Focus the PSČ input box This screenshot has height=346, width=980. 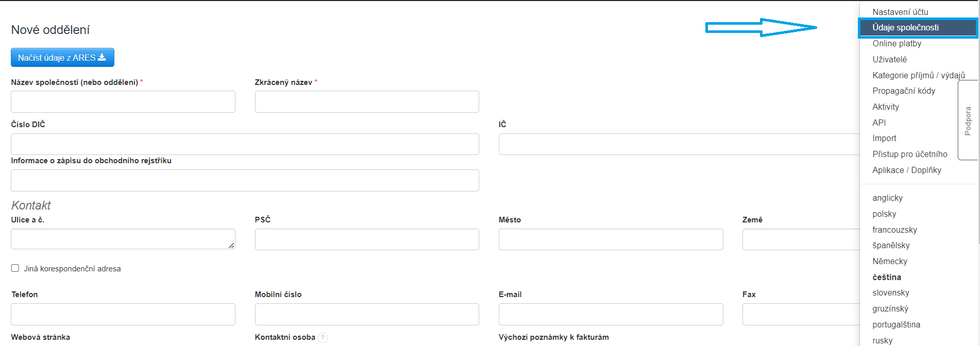click(x=367, y=239)
